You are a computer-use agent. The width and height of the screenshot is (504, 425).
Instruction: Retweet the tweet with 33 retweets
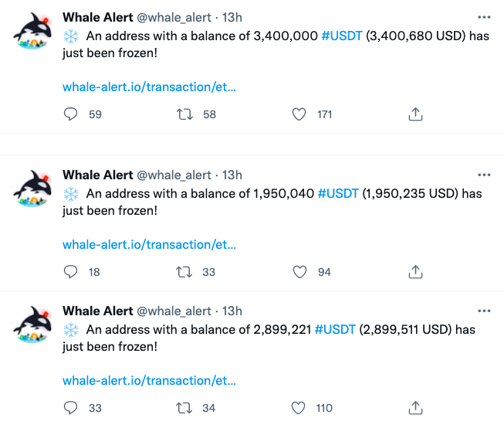184,272
